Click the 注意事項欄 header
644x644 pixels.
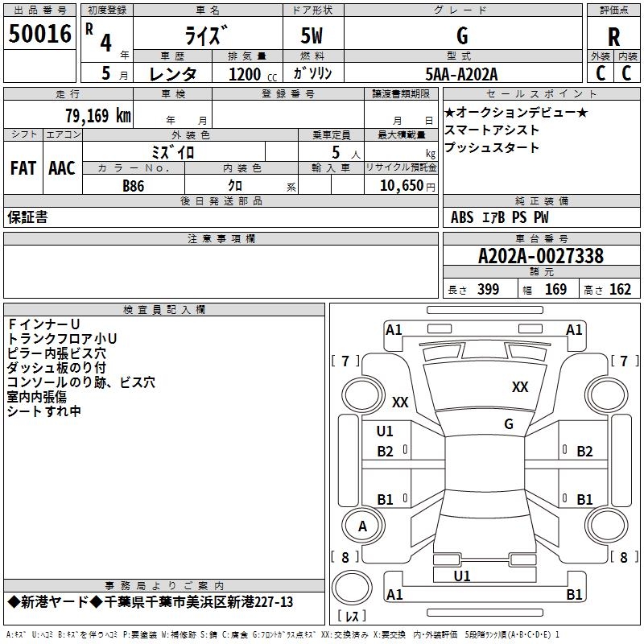click(221, 238)
